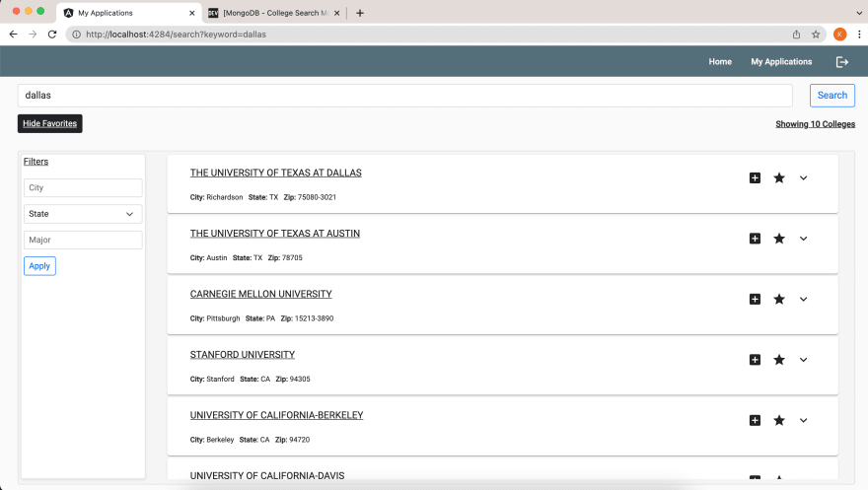Image resolution: width=868 pixels, height=490 pixels.
Task: Expand Carnegie Mellon University details
Action: tap(803, 299)
